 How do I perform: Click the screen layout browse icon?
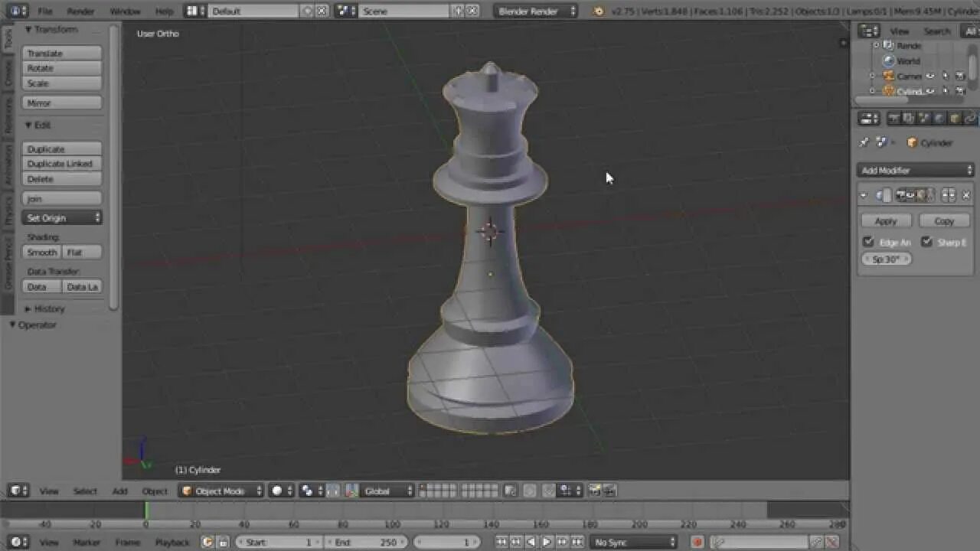(194, 11)
